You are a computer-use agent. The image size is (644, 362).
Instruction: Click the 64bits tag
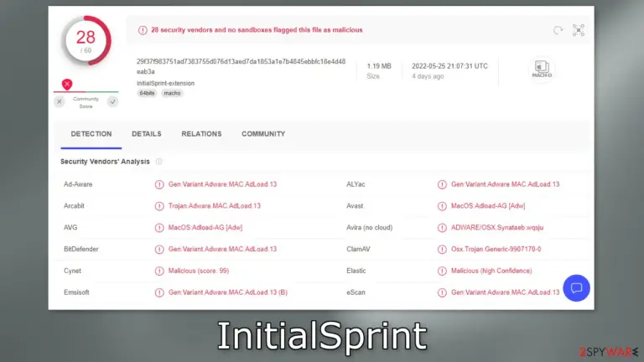[x=147, y=93]
